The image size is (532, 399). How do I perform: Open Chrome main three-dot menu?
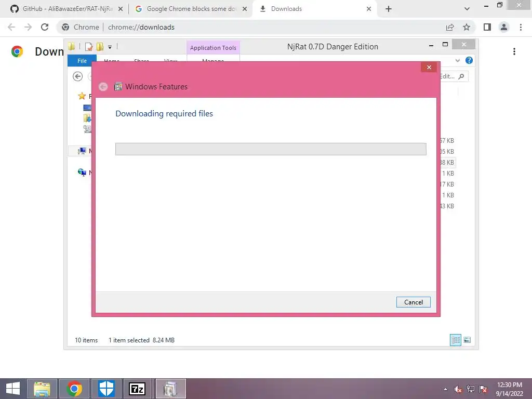coord(521,27)
